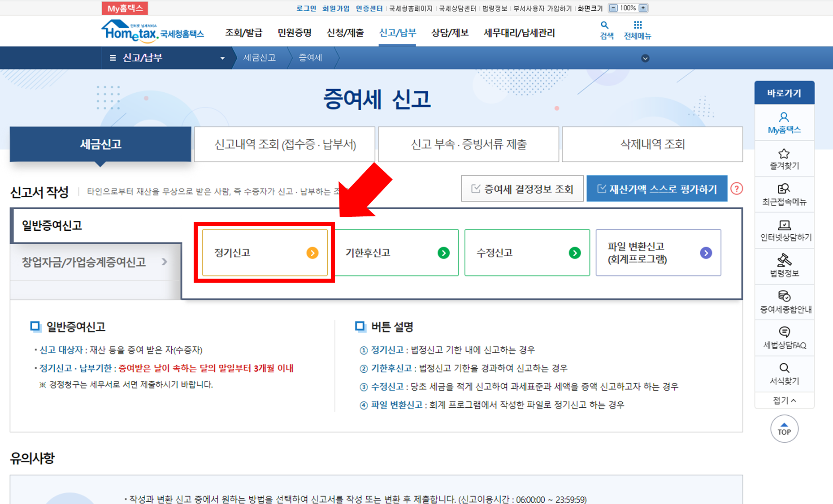Click 재산가액 스스로 평가하기 button
Screen dimensions: 833x504
point(657,189)
